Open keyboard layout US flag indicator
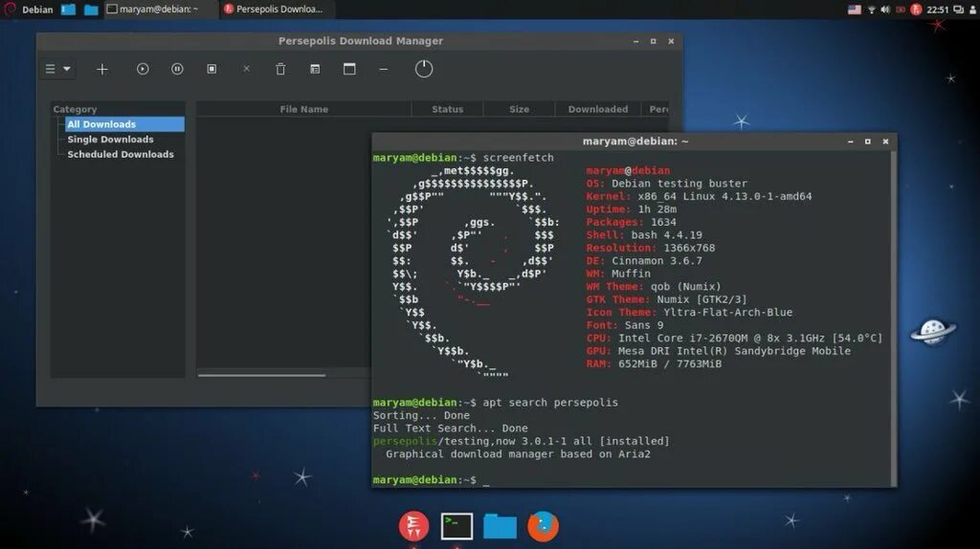Screen dimensions: 980x549 point(855,10)
